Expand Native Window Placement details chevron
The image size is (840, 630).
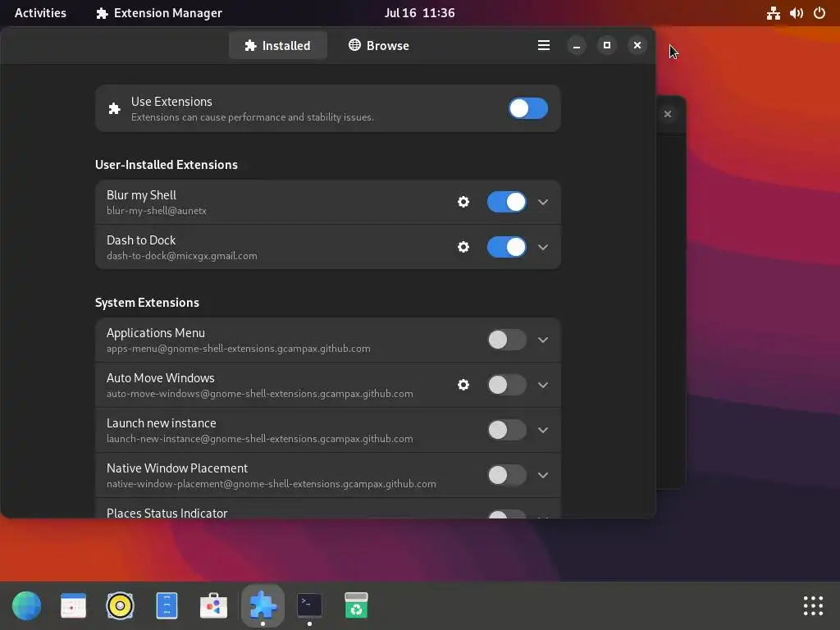tap(543, 475)
